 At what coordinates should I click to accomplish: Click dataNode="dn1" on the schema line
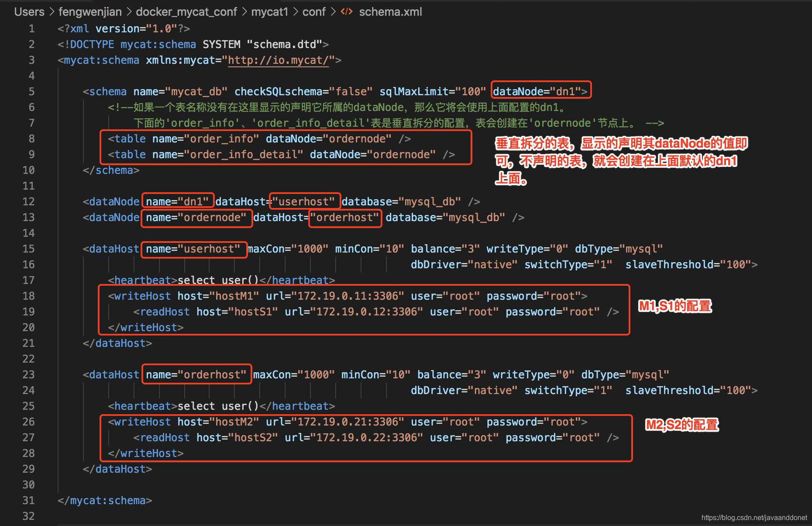[x=537, y=92]
